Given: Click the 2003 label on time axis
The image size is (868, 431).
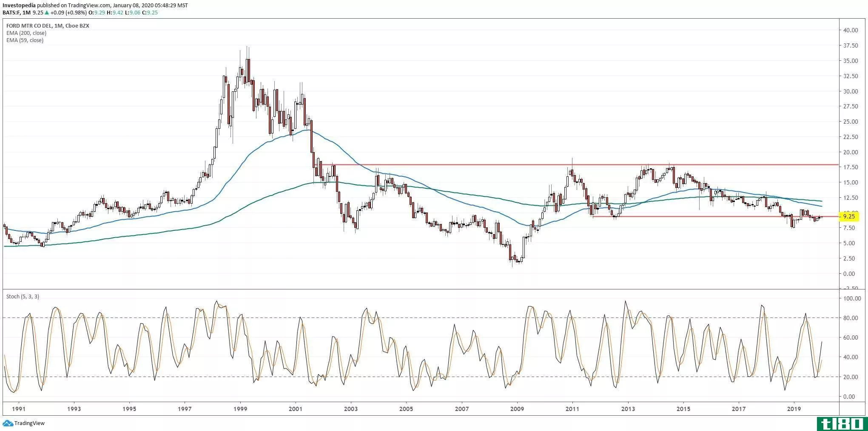Looking at the screenshot, I should coord(351,409).
